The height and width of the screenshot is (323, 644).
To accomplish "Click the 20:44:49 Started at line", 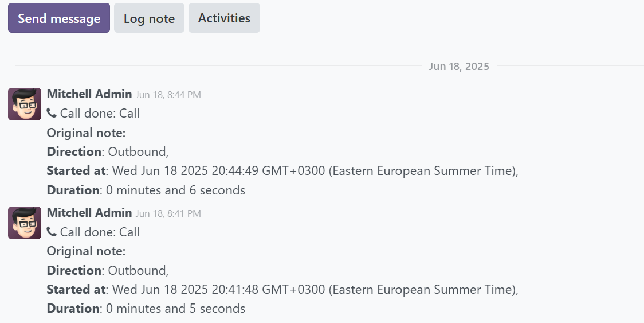I will click(282, 170).
